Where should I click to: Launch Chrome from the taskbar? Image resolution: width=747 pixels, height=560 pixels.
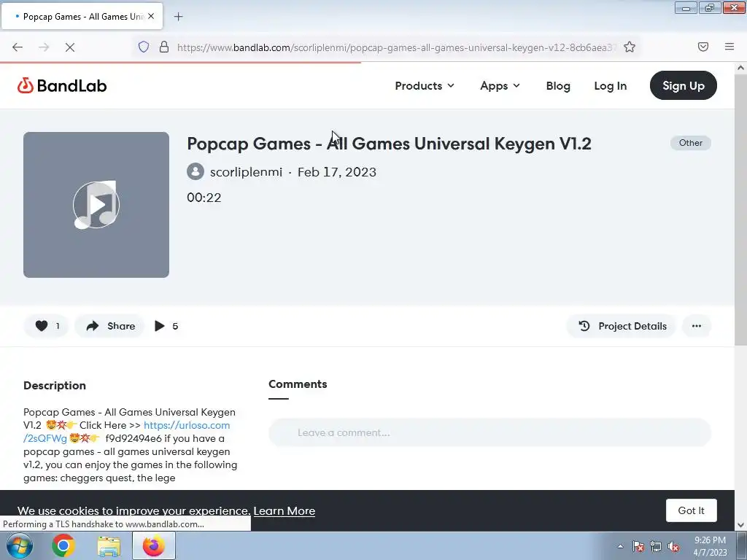point(63,545)
